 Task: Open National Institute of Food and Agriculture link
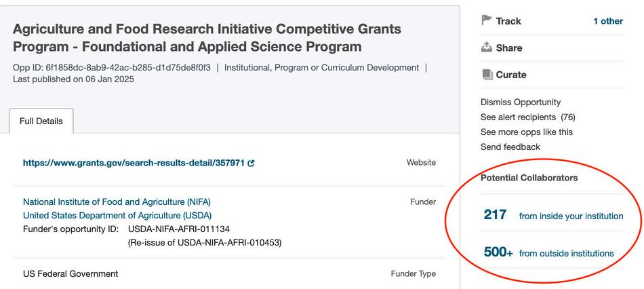[121, 201]
